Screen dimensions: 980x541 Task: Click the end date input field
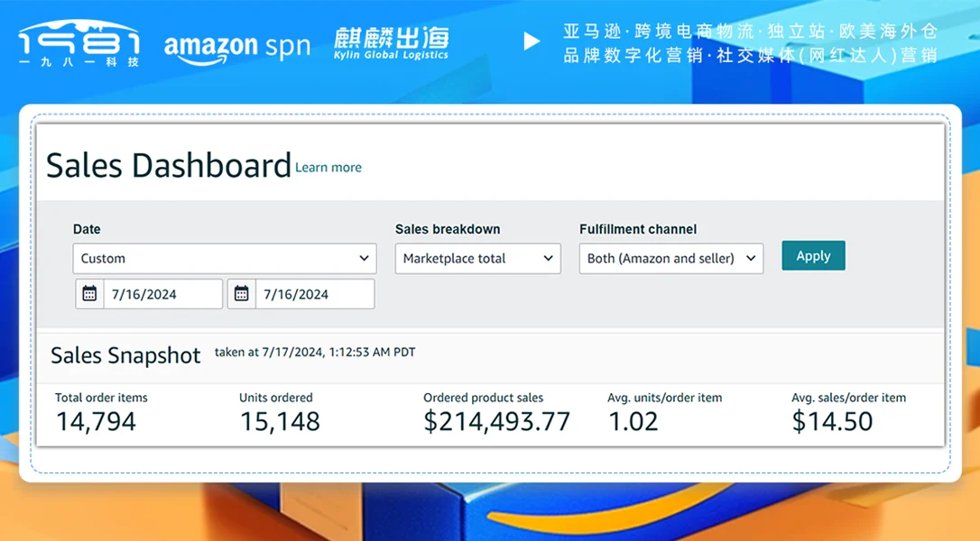(x=314, y=294)
